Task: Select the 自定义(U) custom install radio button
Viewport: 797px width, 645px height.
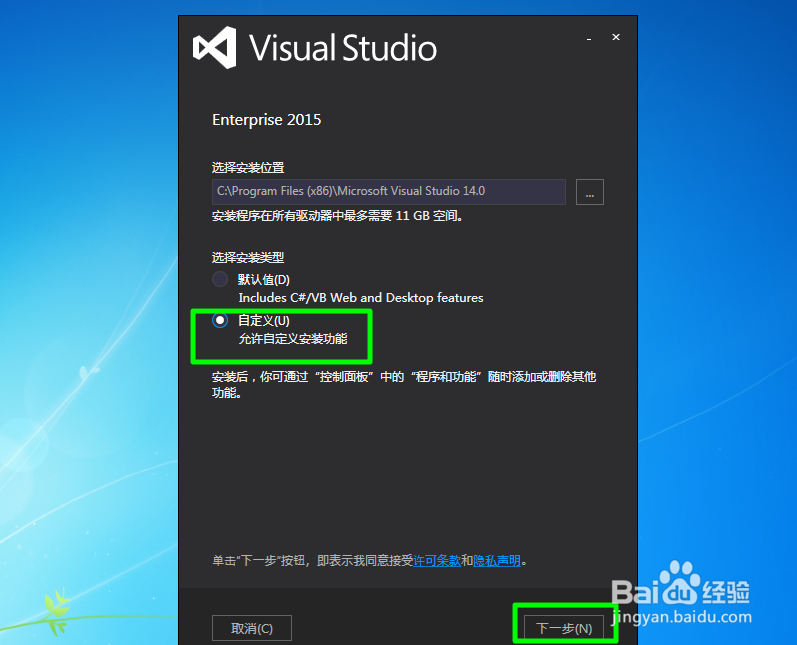Action: tap(220, 320)
